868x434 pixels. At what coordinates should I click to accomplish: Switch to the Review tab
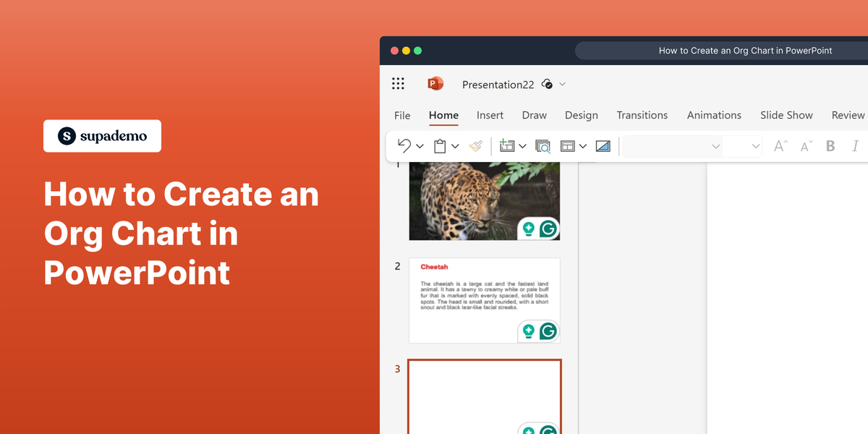coord(848,115)
